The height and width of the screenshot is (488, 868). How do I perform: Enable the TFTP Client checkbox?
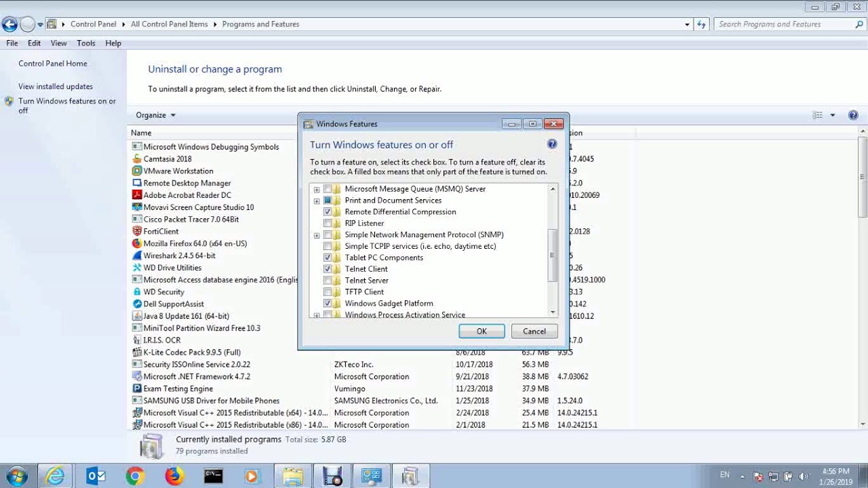(x=328, y=292)
